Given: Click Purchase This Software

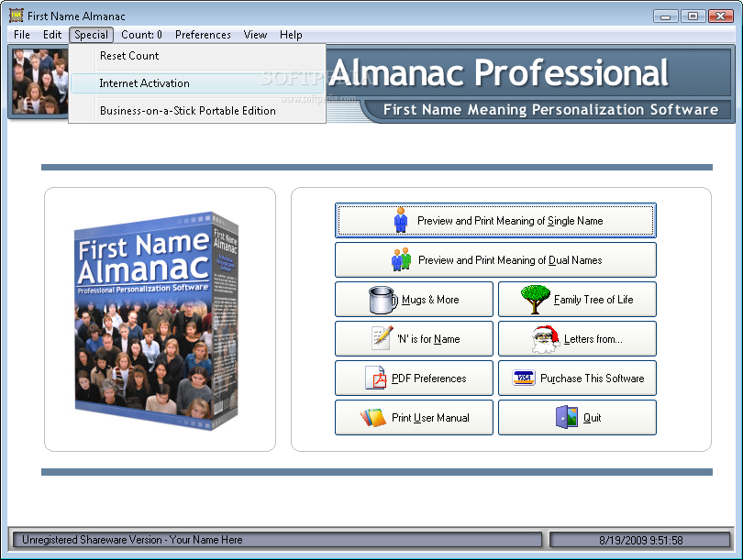Looking at the screenshot, I should [577, 378].
